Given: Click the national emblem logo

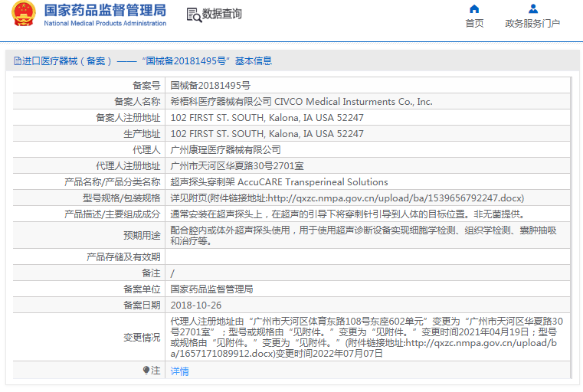Looking at the screenshot, I should [x=24, y=14].
